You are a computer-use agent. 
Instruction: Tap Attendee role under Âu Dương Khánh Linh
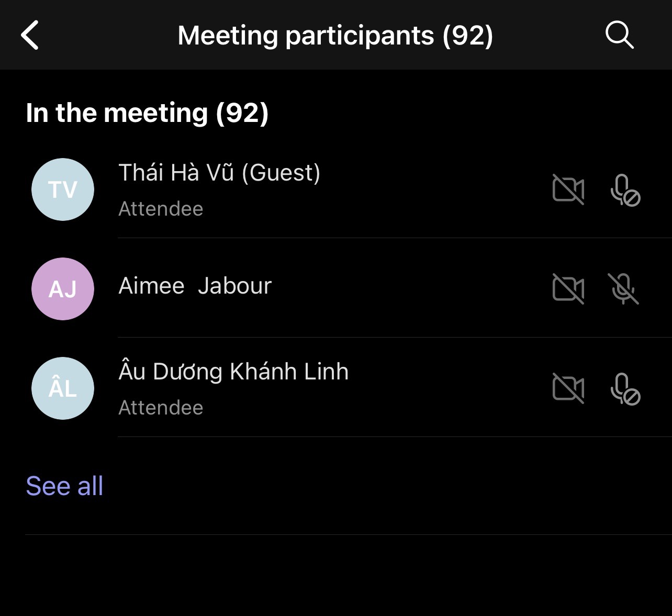tap(161, 408)
